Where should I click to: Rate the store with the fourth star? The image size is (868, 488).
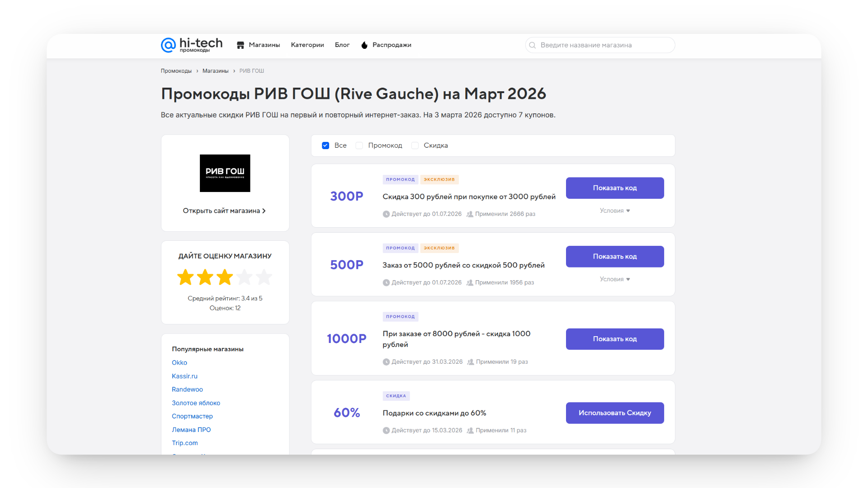click(x=245, y=277)
